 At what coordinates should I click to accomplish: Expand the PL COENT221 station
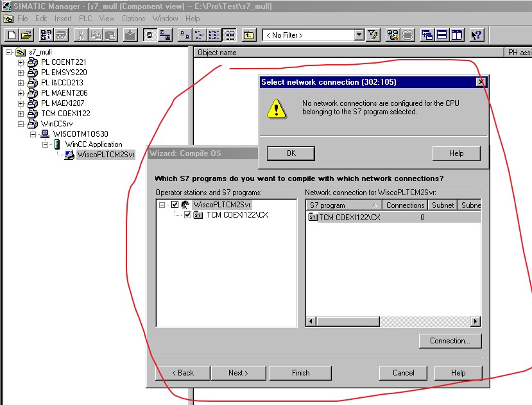[x=21, y=62]
